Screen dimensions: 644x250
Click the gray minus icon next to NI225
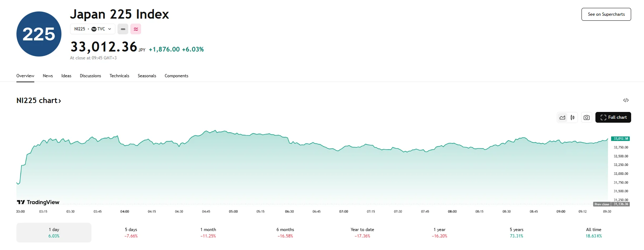pos(123,29)
